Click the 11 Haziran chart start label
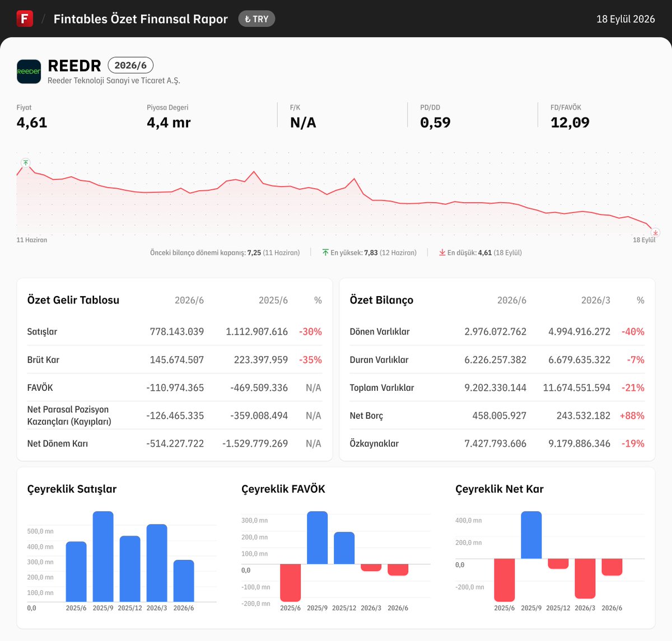 [32, 240]
